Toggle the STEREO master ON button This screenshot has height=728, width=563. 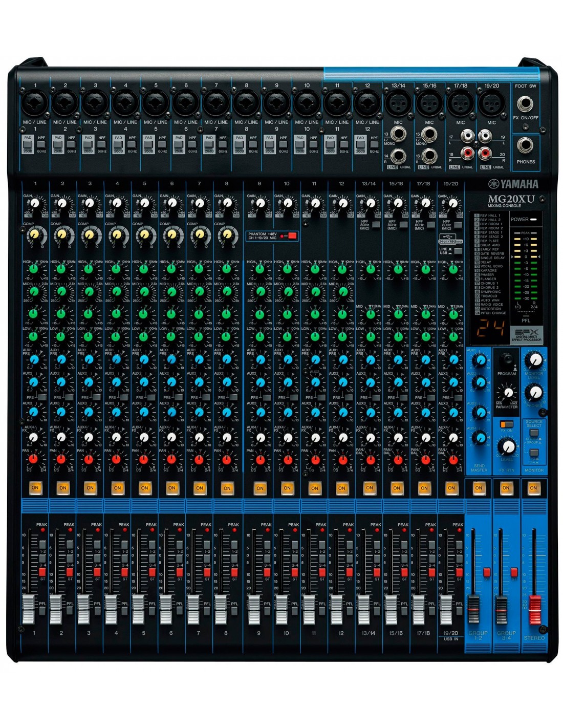pyautogui.click(x=533, y=488)
